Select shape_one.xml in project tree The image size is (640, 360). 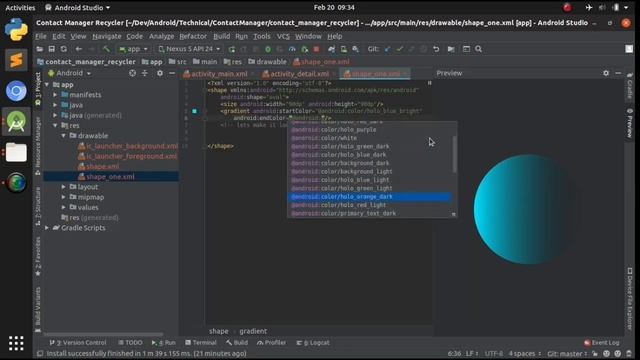(x=111, y=177)
